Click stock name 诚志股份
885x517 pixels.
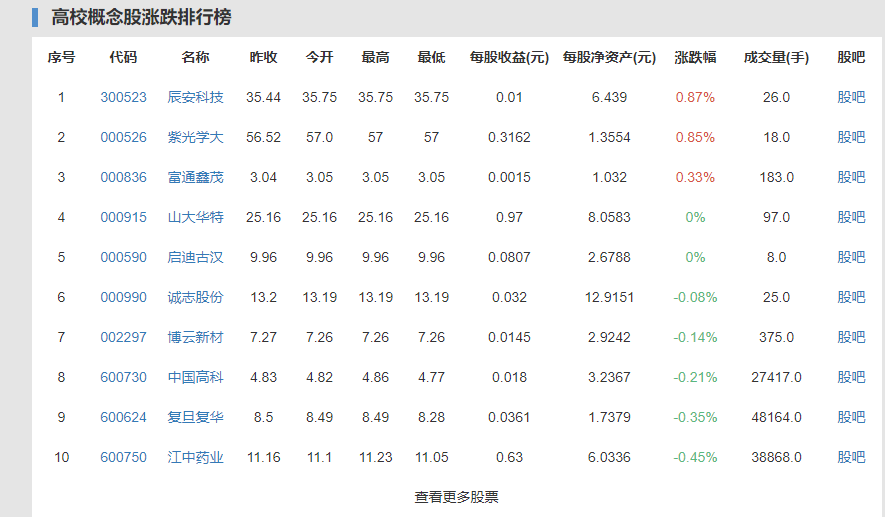point(195,297)
